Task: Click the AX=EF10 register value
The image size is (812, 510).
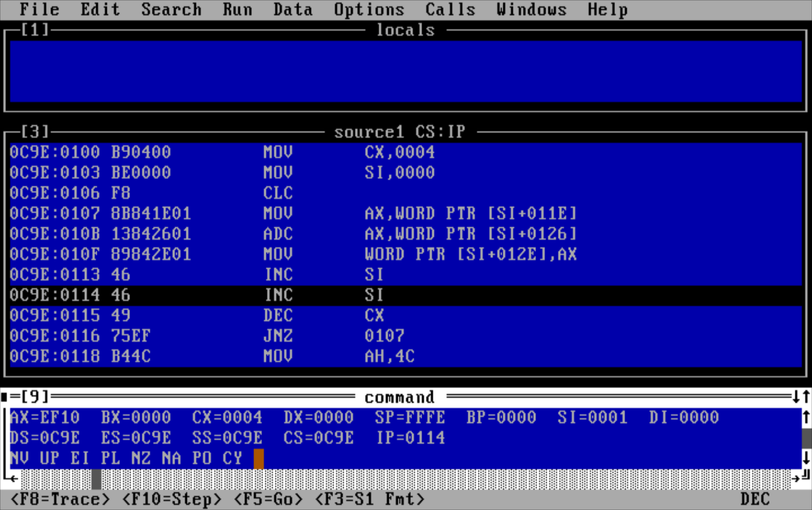Action: 45,418
